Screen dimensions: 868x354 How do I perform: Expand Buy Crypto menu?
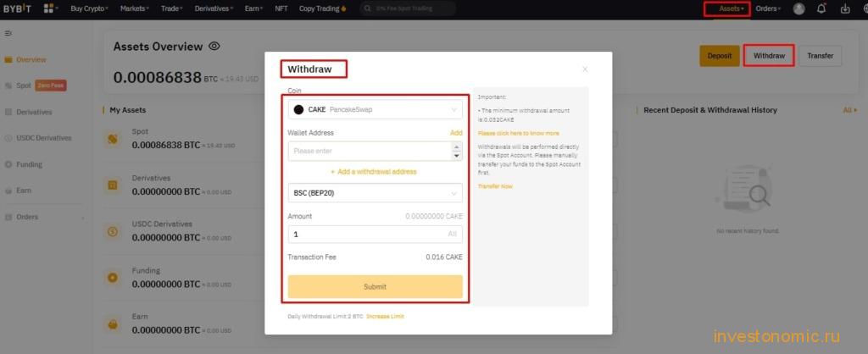coord(89,8)
